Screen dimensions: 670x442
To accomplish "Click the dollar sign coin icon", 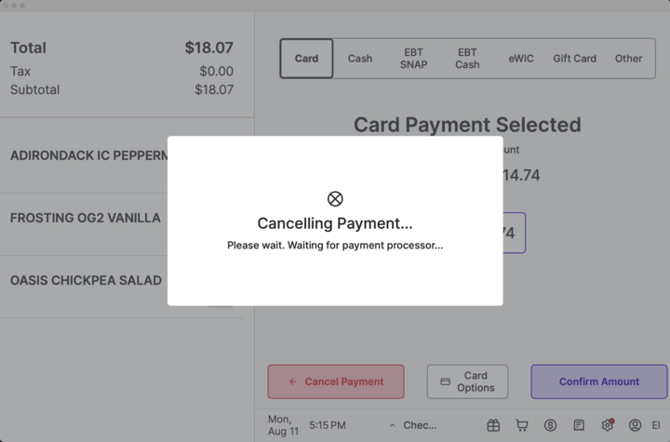I will [x=551, y=425].
